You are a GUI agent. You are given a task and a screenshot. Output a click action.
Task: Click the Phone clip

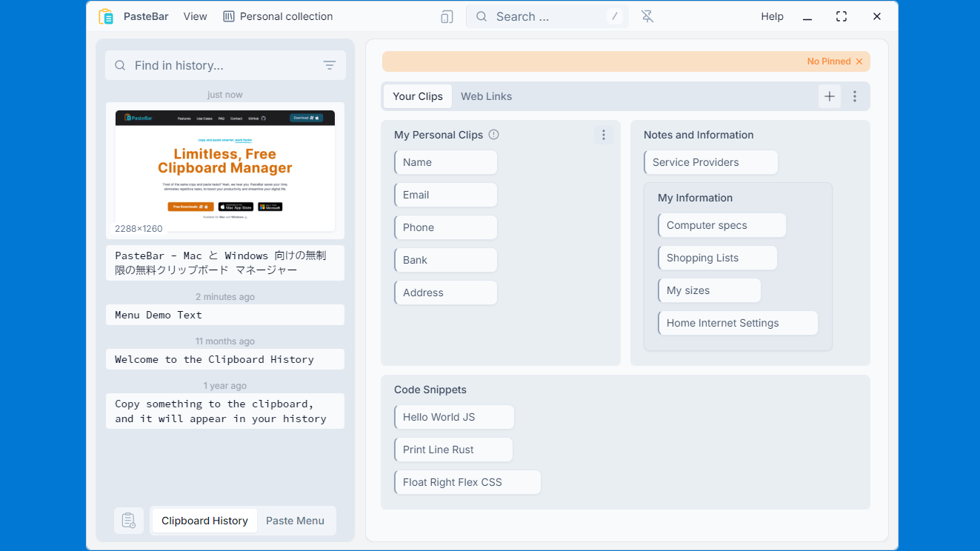(x=446, y=227)
